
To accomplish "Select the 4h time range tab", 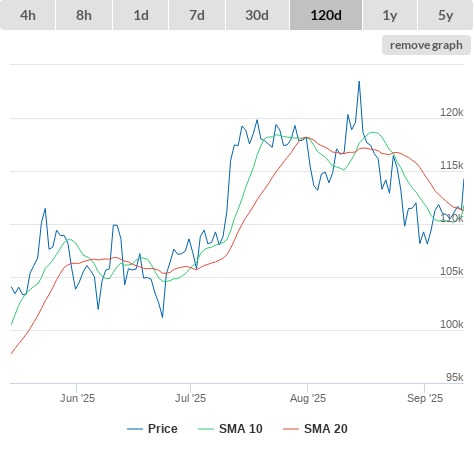I will pyautogui.click(x=28, y=15).
